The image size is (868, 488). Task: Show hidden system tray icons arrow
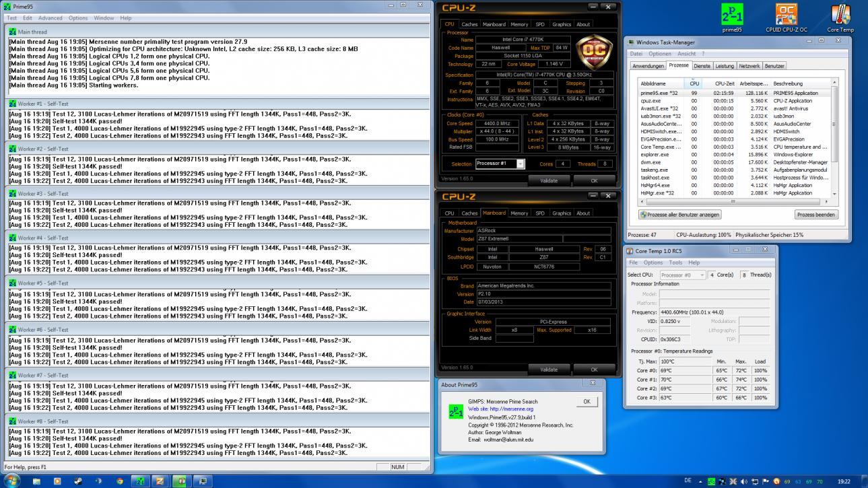701,481
